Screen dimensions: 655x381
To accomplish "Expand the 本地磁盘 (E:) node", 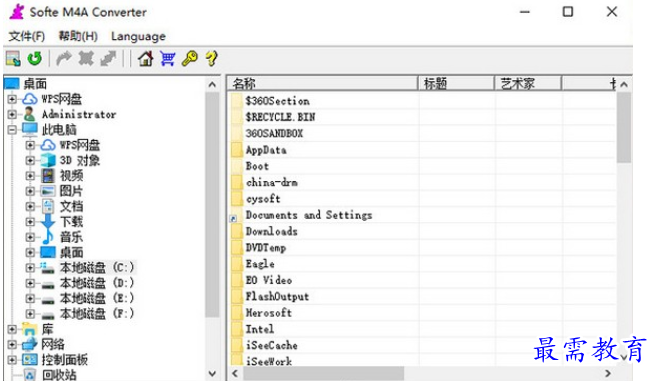I will point(30,298).
